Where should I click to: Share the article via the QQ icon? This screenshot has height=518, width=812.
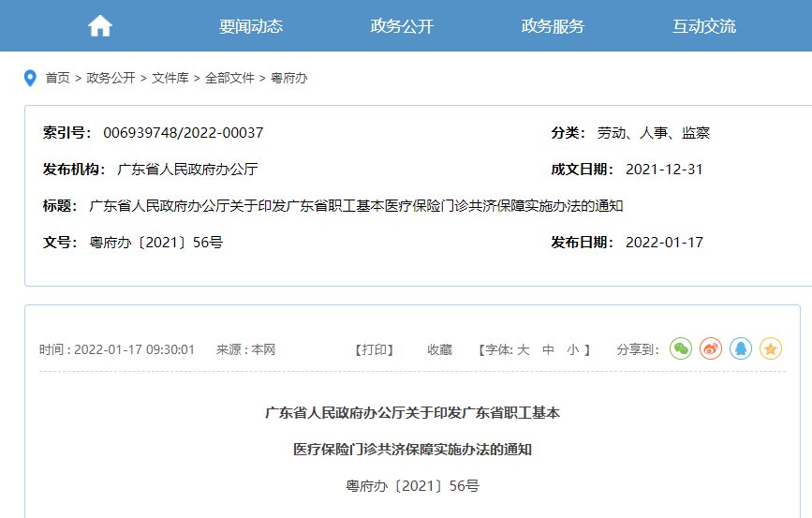[741, 348]
